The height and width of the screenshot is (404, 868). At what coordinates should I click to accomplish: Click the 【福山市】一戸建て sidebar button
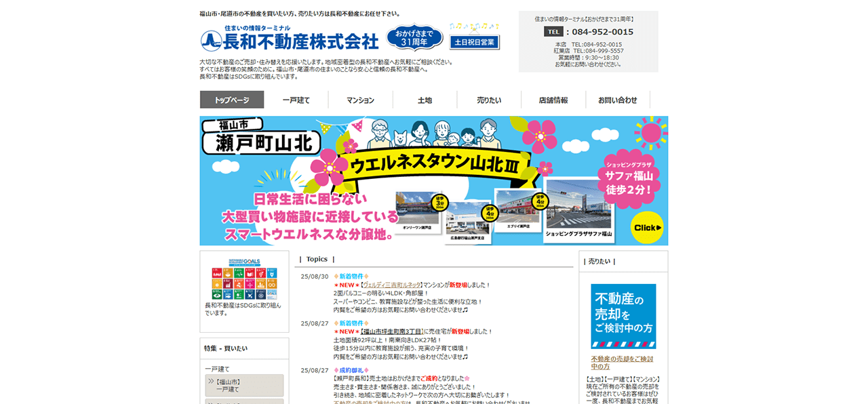pos(244,386)
